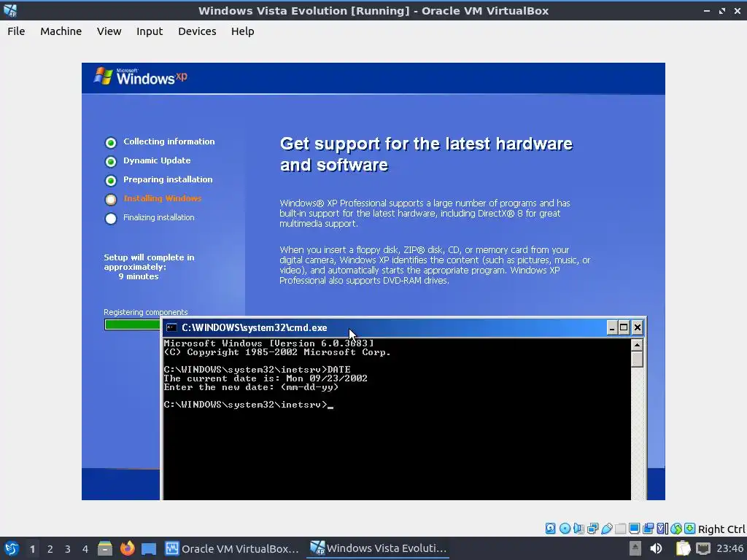The image size is (747, 560).
Task: Click the shared folders status icon
Action: (x=620, y=529)
